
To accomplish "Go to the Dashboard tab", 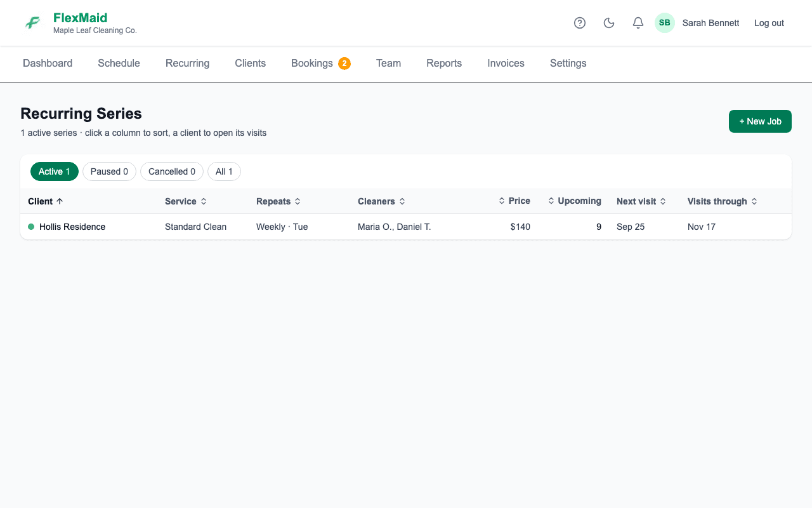I will tap(48, 63).
